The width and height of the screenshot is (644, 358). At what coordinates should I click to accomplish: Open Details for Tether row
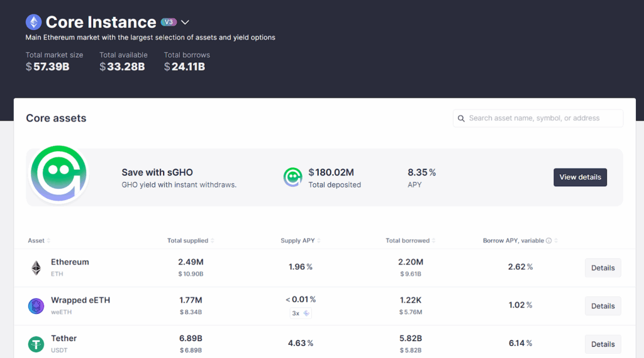pos(602,344)
